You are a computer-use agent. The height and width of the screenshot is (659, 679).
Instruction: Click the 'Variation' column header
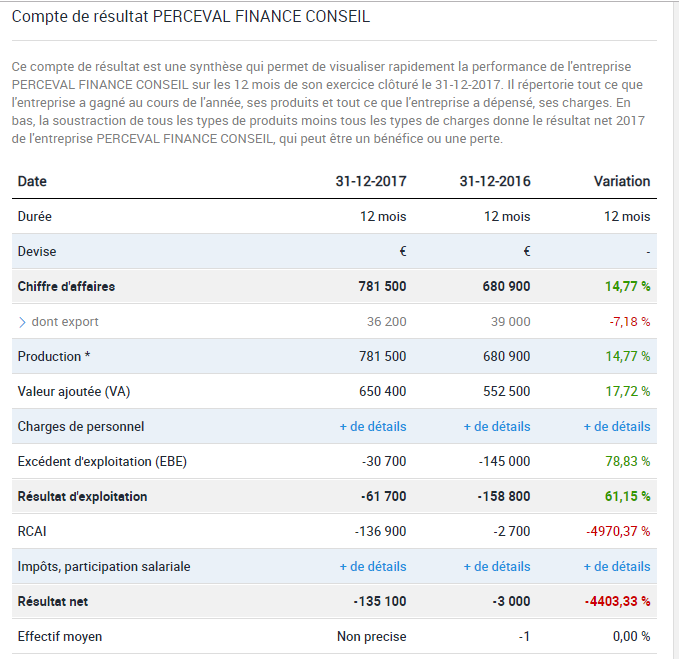point(621,181)
